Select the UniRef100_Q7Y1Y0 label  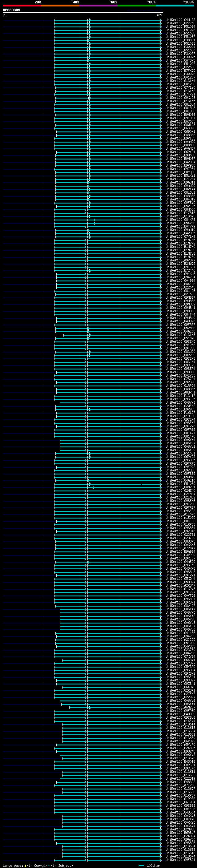click(180, 88)
